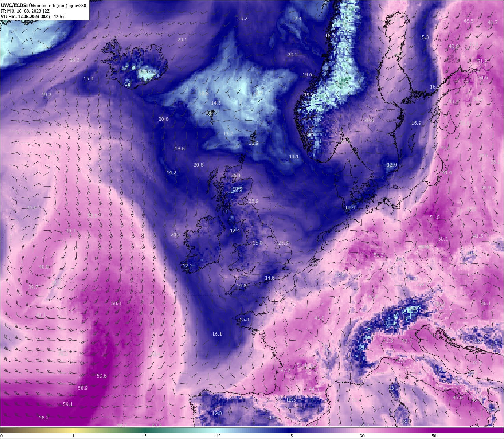
Task: Click the title line 'UWC/ECDS: Úrkomumætti (mm) og uv850.'
Action: [x=44, y=5]
